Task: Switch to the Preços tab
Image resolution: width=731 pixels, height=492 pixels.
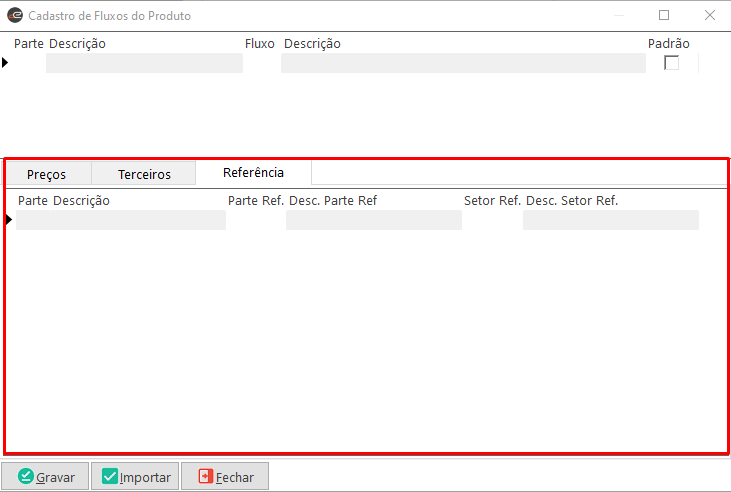Action: [x=47, y=174]
